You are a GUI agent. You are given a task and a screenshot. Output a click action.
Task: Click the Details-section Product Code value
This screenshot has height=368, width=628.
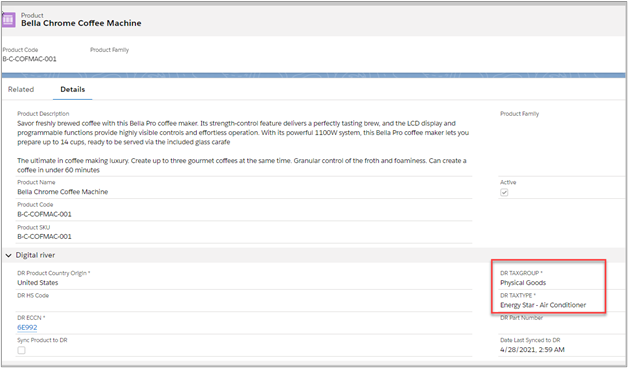44,214
